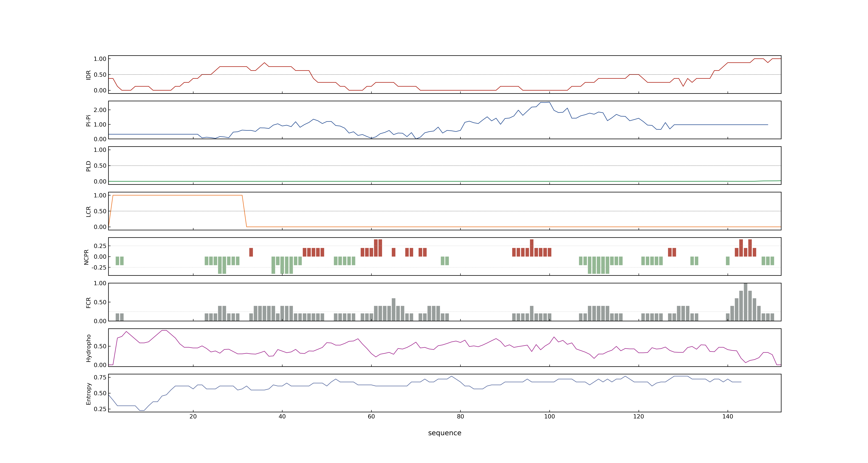The height and width of the screenshot is (463, 868).
Task: Select x-axis tick label 60
Action: [371, 416]
